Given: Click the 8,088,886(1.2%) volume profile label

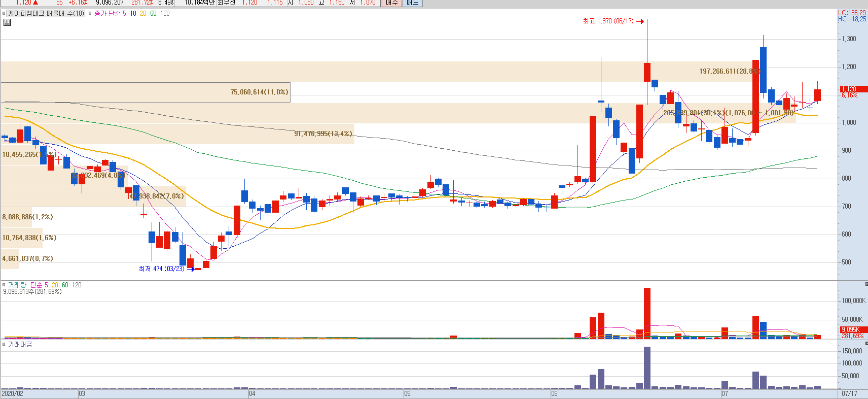Looking at the screenshot, I should tap(27, 217).
